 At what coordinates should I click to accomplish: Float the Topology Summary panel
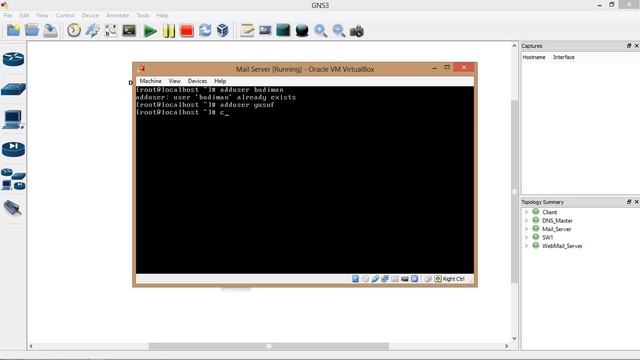tap(629, 202)
